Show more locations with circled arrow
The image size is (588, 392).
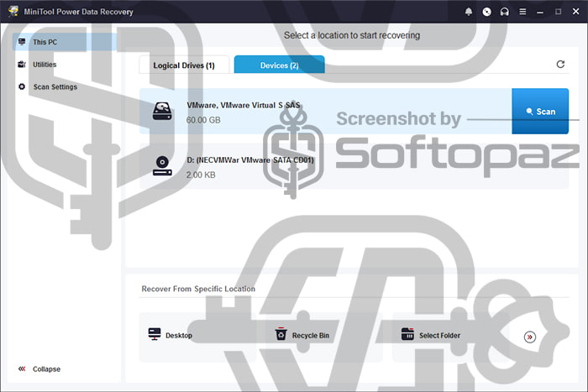tap(529, 337)
